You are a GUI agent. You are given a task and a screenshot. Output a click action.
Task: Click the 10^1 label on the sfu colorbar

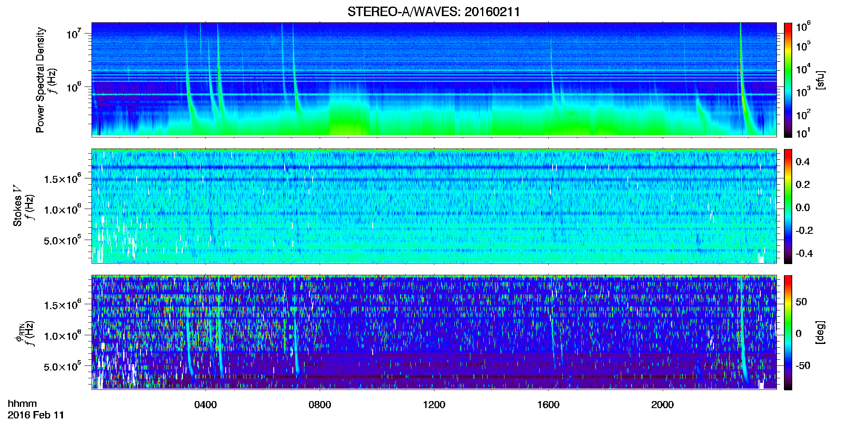click(803, 133)
